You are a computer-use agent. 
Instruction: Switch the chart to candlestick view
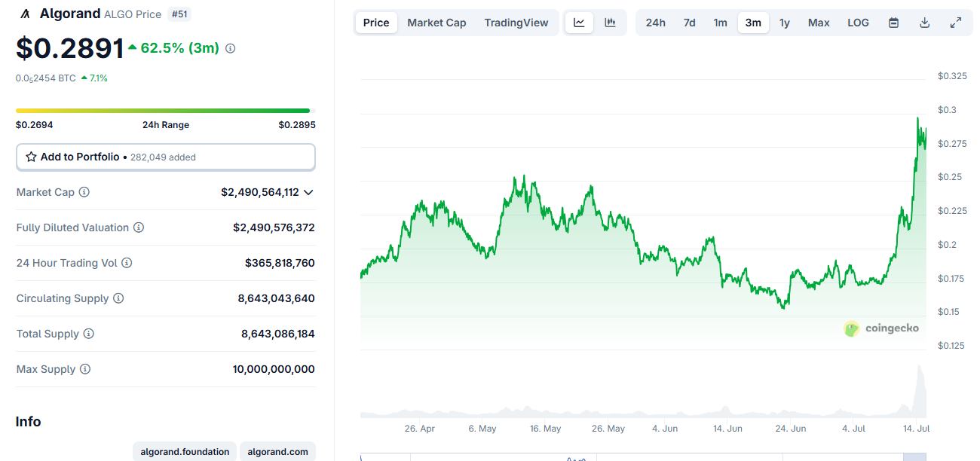click(x=611, y=23)
